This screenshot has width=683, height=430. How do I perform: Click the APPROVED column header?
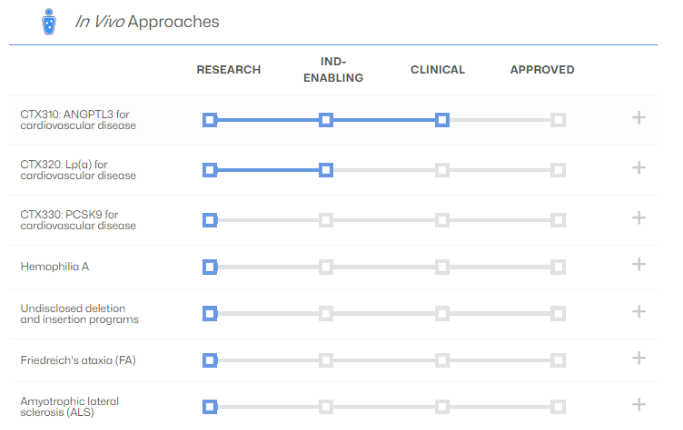click(542, 70)
